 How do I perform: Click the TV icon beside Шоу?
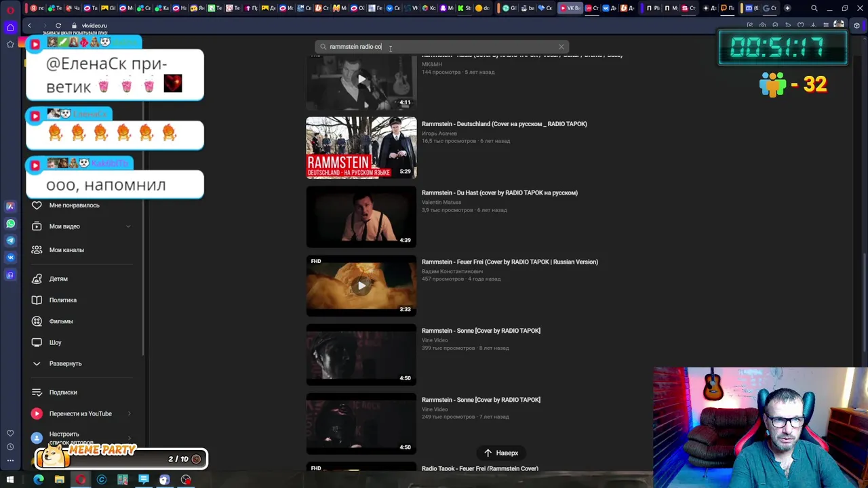37,342
